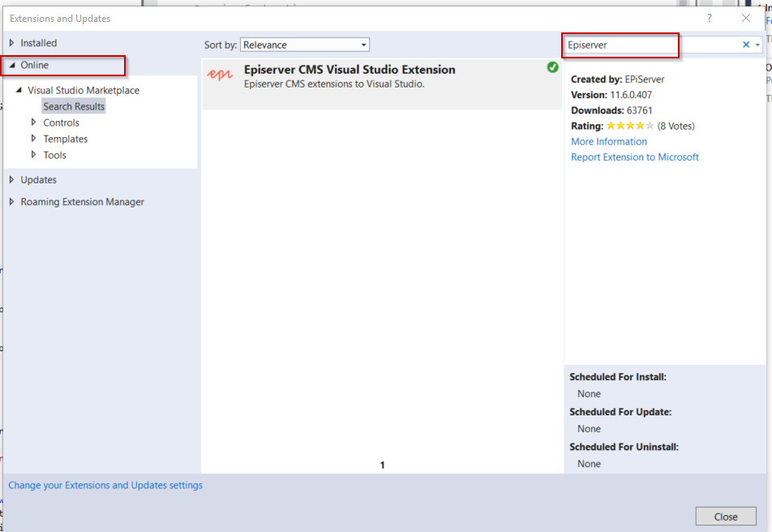Expand the Roaming Extension Manager category
Image resolution: width=772 pixels, height=532 pixels.
(12, 201)
